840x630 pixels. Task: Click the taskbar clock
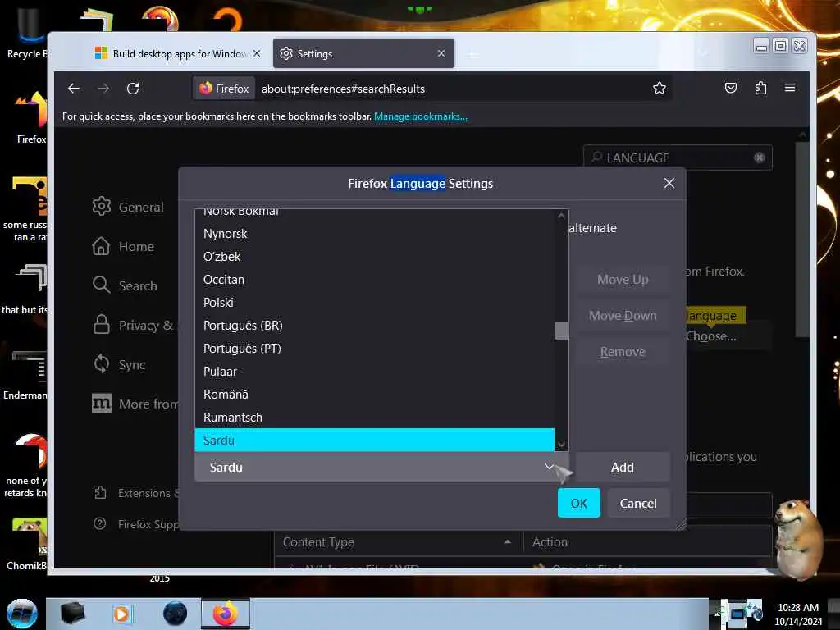(798, 614)
